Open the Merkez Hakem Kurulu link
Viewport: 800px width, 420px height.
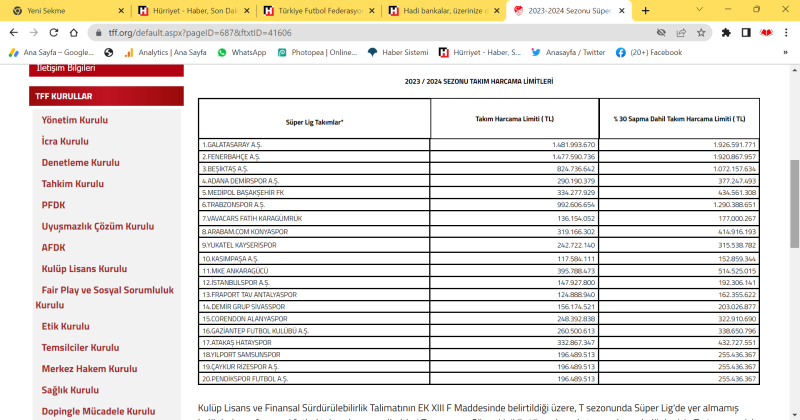[89, 368]
